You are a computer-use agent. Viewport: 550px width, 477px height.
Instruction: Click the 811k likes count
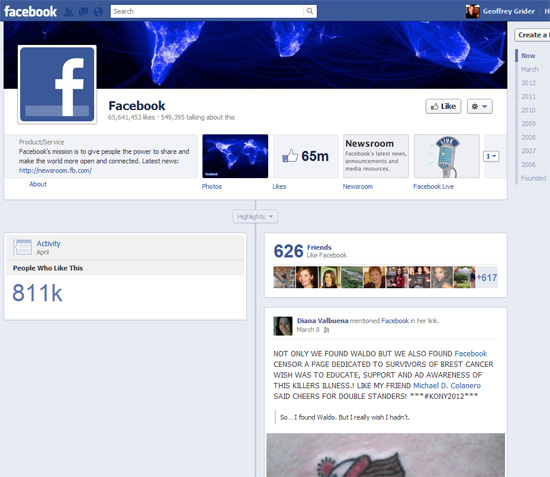38,293
